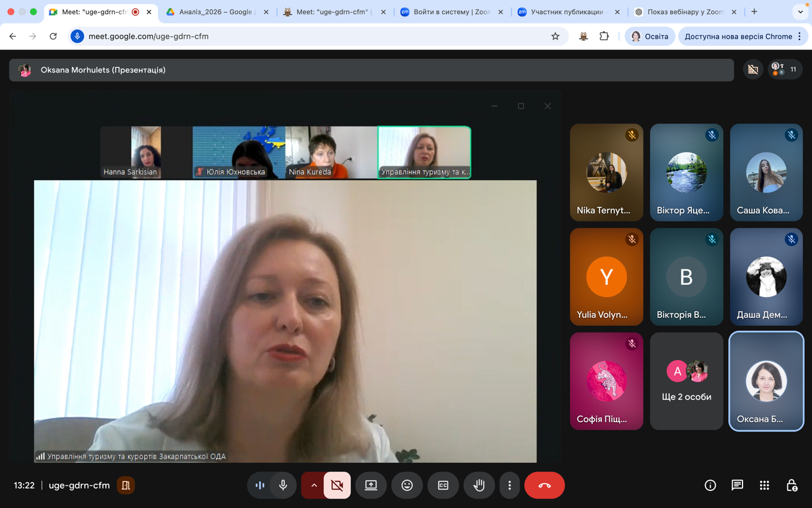Click the Управління туризму та курортів caption
812x508 pixels.
point(137,456)
